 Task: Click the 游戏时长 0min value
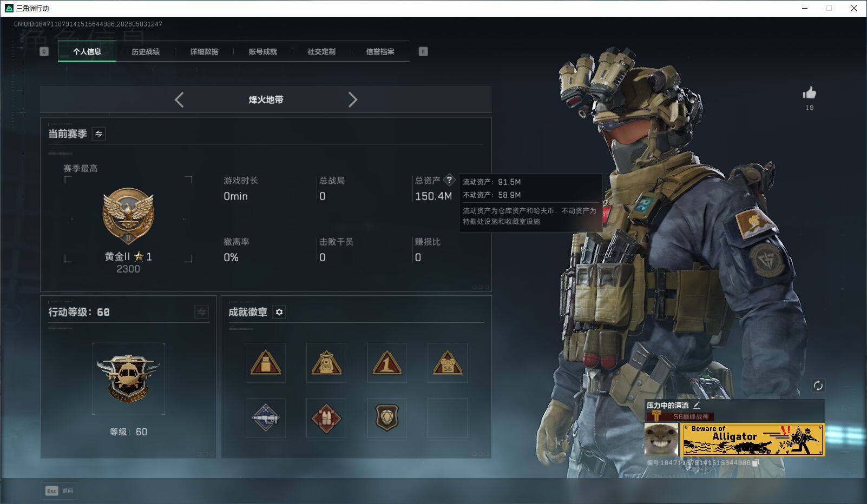click(236, 196)
